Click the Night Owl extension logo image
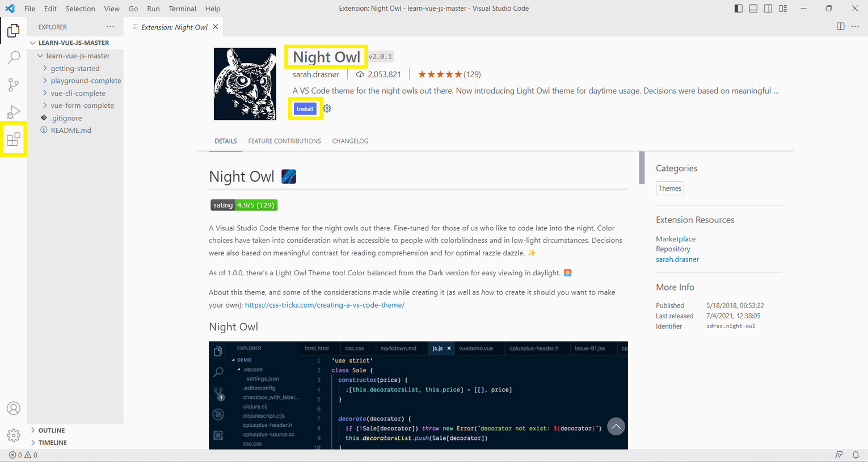 (x=245, y=84)
